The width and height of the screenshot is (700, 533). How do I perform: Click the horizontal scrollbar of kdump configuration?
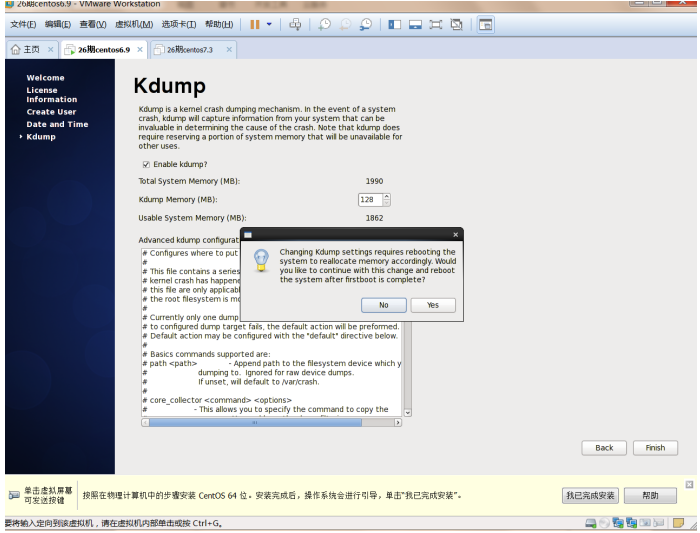(x=255, y=423)
